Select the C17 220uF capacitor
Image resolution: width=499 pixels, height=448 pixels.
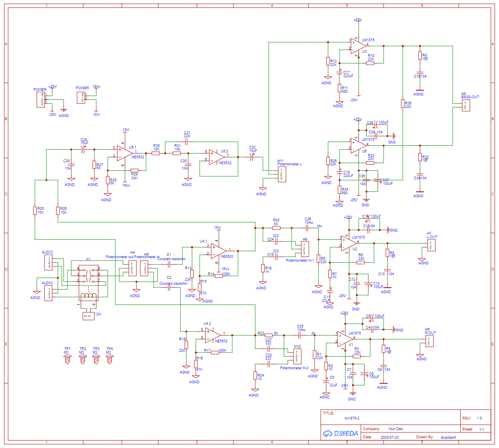click(340, 73)
